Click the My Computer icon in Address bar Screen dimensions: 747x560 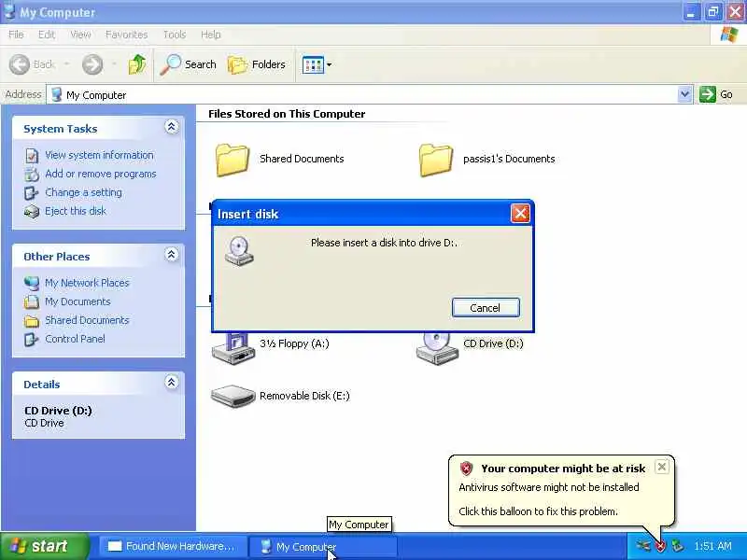point(57,94)
